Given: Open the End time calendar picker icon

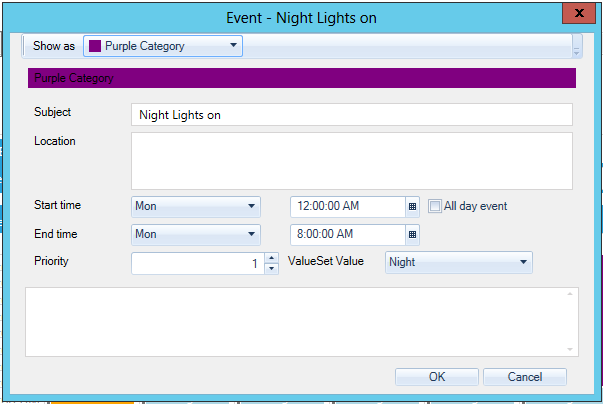Looking at the screenshot, I should [412, 235].
